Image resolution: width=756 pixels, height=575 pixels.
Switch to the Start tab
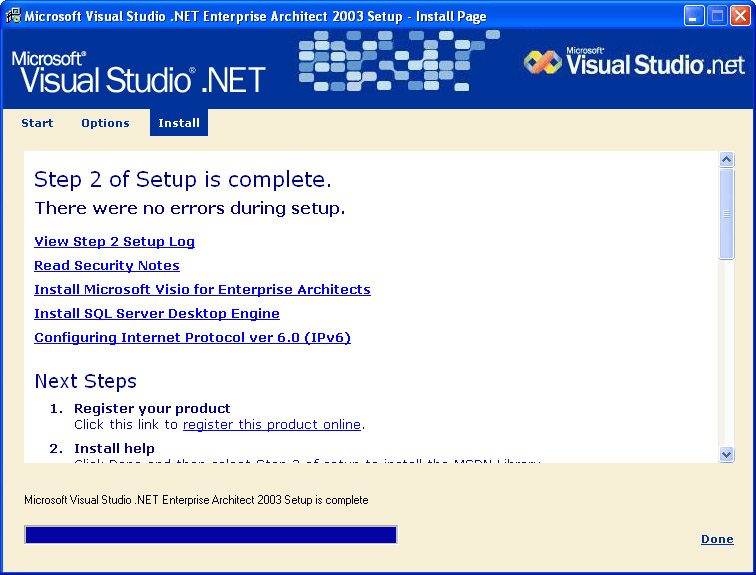pyautogui.click(x=37, y=123)
